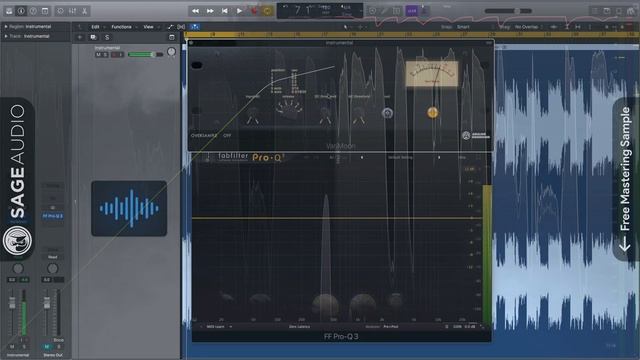The image size is (640, 360).
Task: Adjust the Instrumental track volume slider
Action: point(145,54)
